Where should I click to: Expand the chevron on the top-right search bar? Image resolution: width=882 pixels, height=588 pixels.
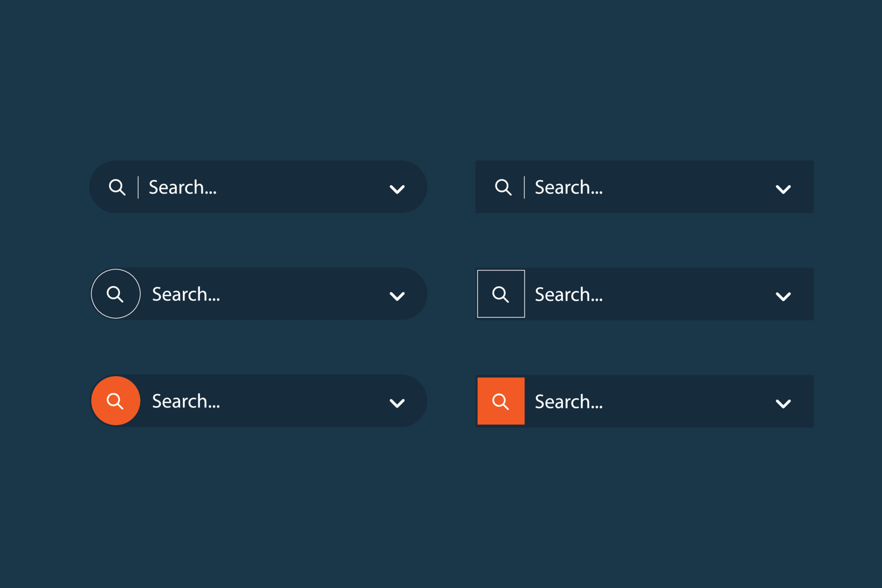(x=784, y=188)
